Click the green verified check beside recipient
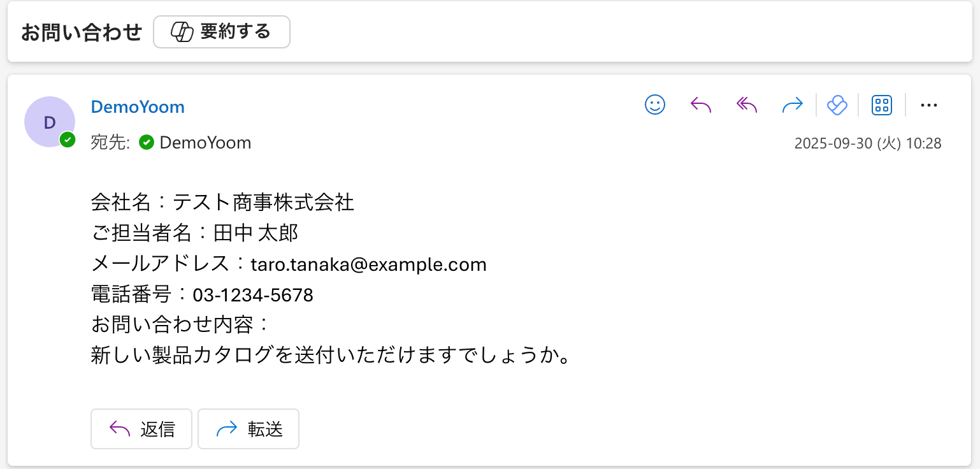980x469 pixels. (x=147, y=143)
